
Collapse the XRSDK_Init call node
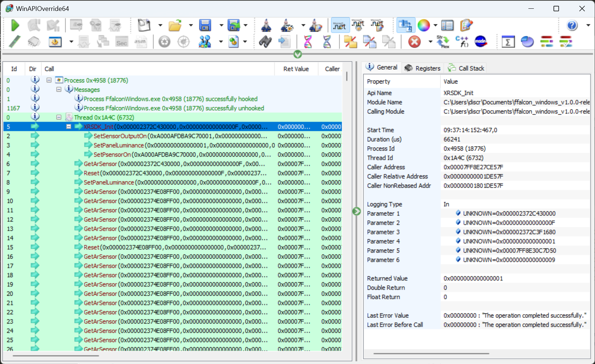point(68,127)
